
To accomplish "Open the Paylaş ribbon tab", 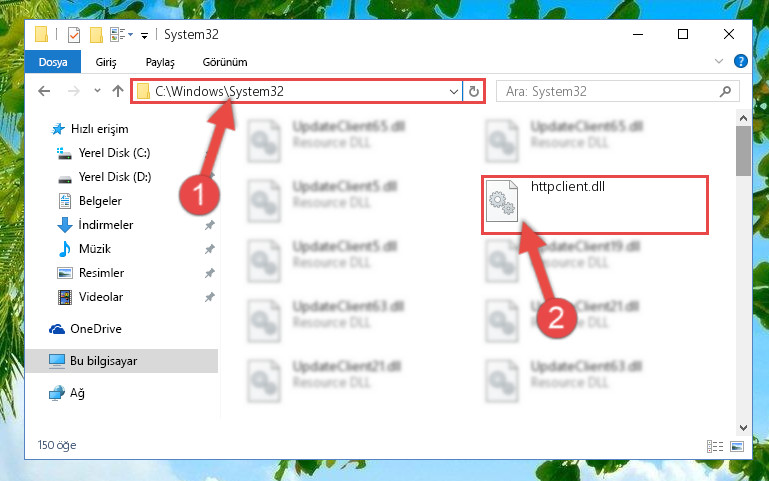I will point(160,62).
